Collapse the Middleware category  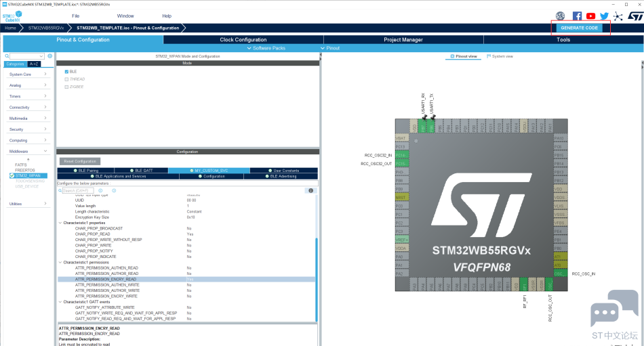pos(28,152)
